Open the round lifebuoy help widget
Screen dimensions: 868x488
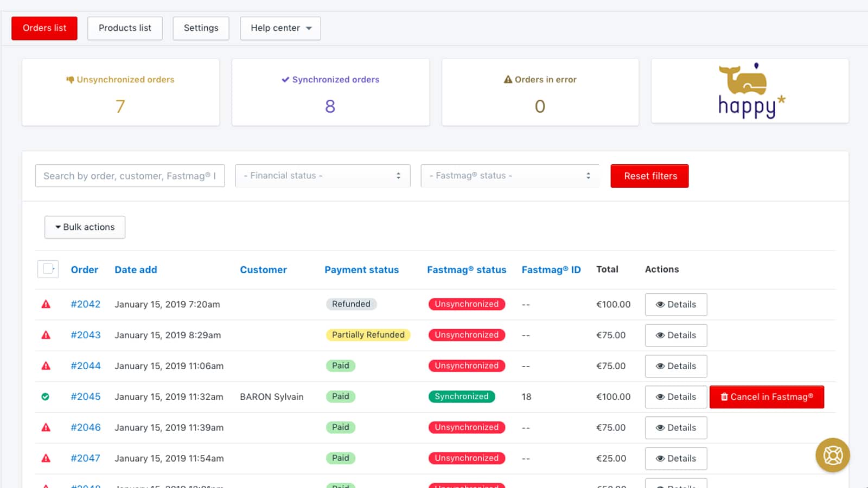(x=833, y=455)
